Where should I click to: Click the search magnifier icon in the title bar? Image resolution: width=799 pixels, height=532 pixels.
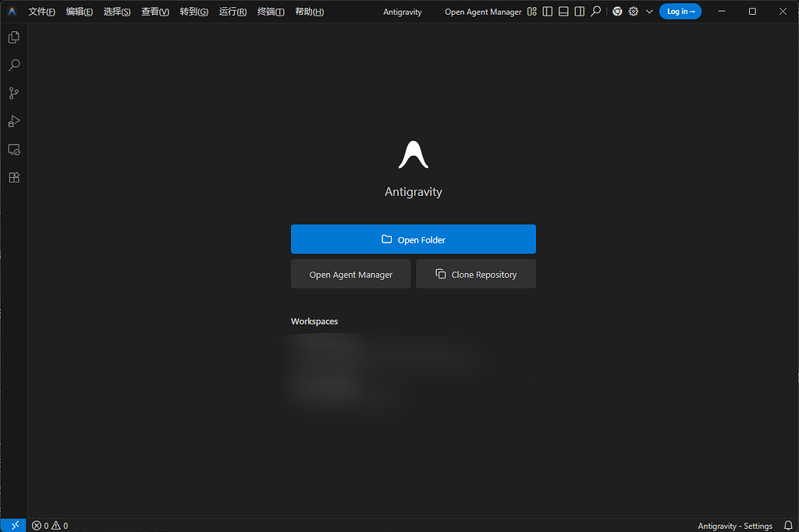coord(595,11)
